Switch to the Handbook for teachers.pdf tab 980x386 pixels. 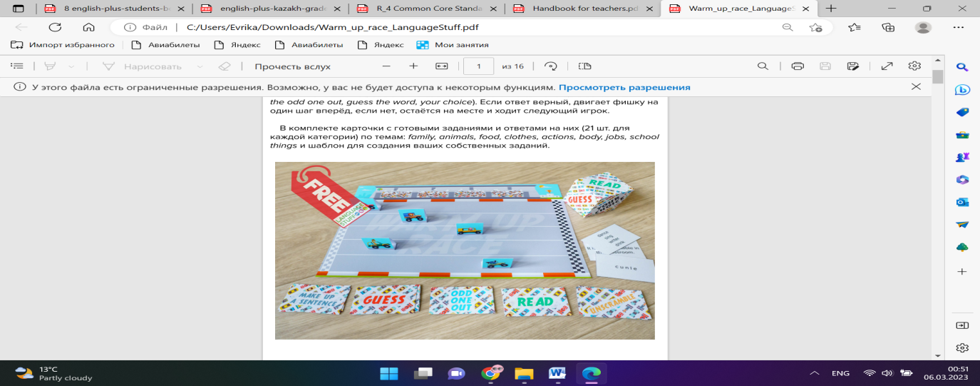click(x=583, y=9)
